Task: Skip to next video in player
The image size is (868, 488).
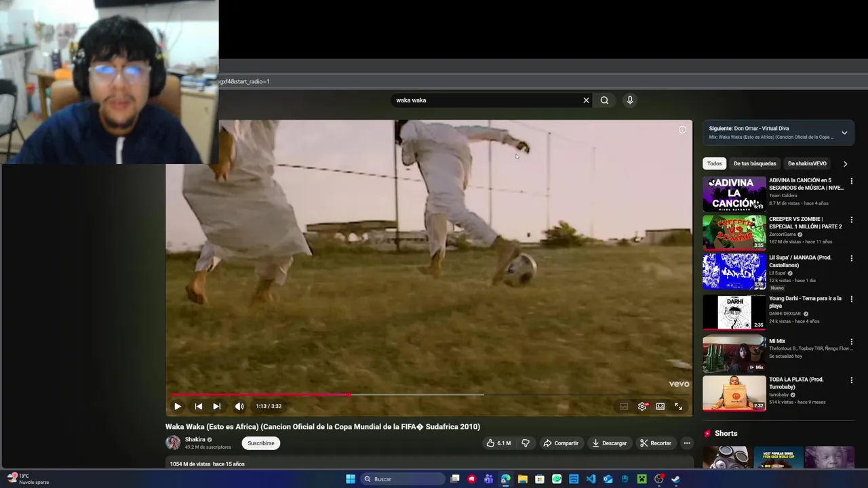Action: 216,406
